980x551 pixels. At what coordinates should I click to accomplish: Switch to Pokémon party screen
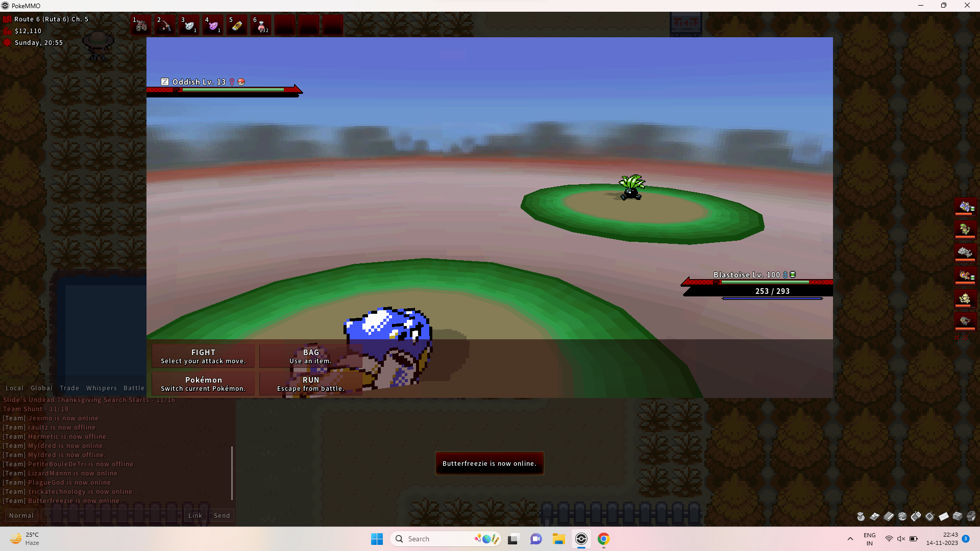[203, 384]
